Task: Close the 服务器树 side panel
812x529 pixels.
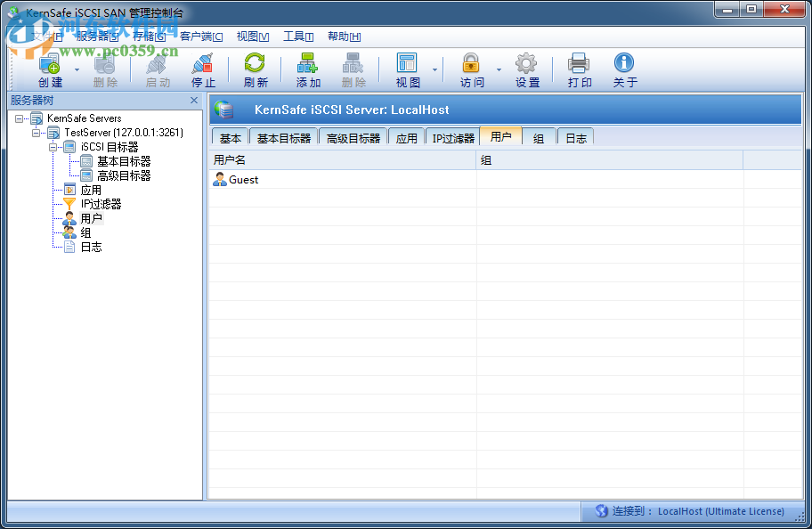Action: click(x=194, y=100)
